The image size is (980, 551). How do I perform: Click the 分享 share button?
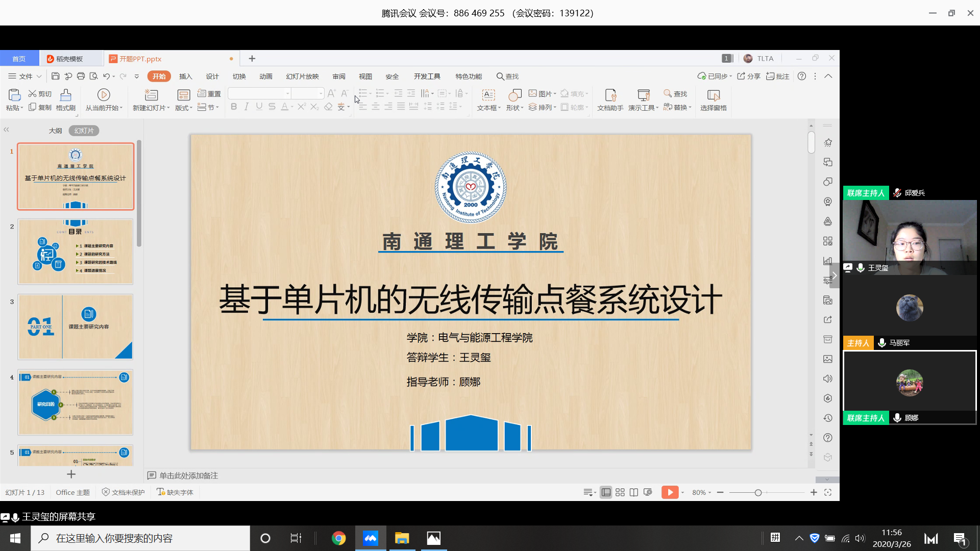click(x=749, y=77)
